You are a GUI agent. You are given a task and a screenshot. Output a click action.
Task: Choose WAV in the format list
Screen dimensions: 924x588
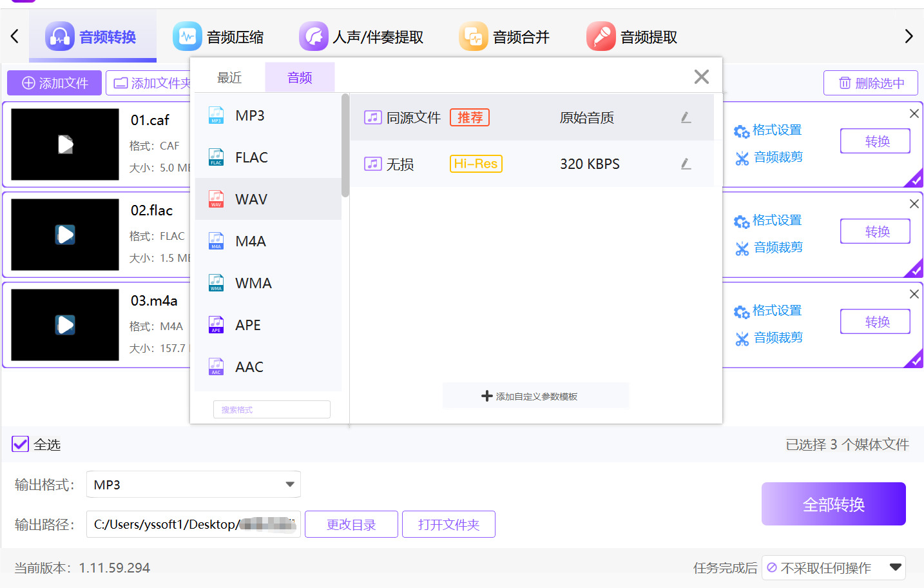click(251, 199)
